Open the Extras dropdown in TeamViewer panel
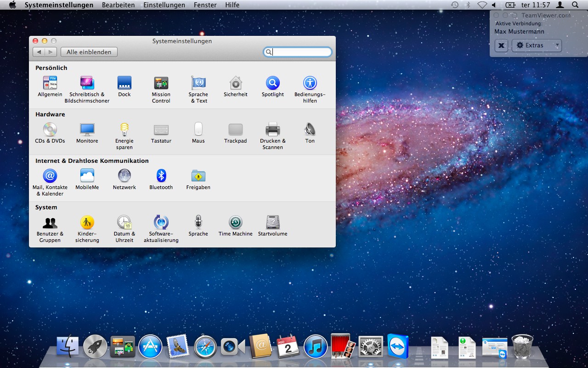The width and height of the screenshot is (588, 368). [x=537, y=46]
